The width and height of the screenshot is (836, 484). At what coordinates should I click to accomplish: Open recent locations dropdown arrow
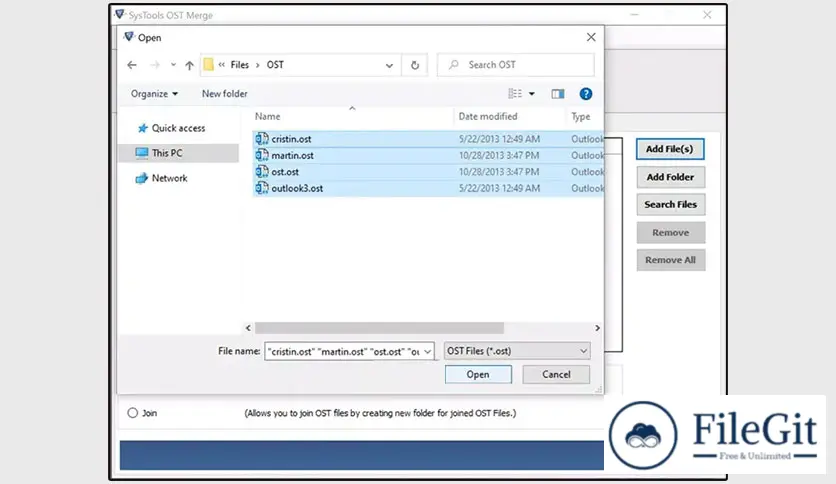[x=173, y=65]
